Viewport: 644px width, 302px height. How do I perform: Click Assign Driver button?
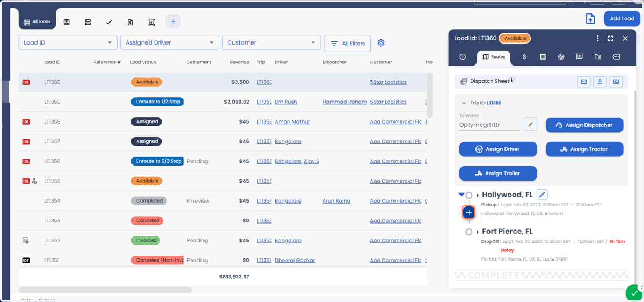tap(498, 149)
